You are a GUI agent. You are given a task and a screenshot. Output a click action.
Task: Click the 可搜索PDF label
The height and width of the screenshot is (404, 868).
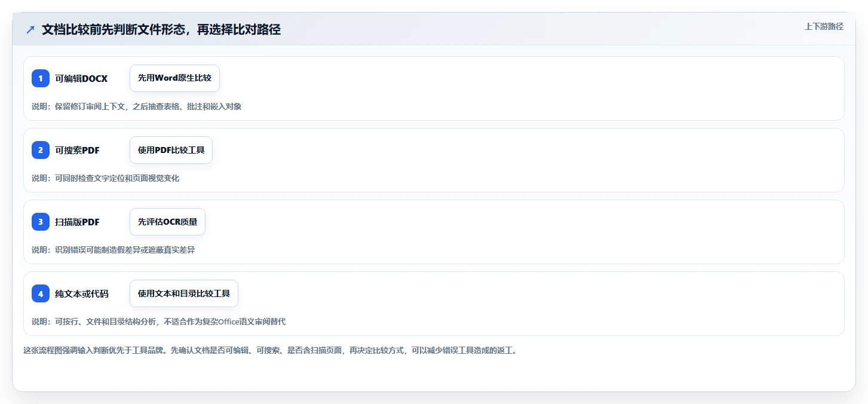click(78, 150)
